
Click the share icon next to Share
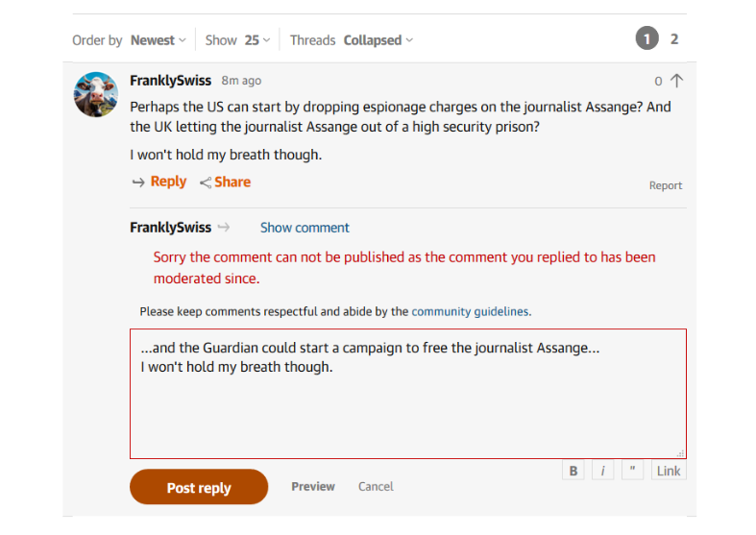click(206, 182)
